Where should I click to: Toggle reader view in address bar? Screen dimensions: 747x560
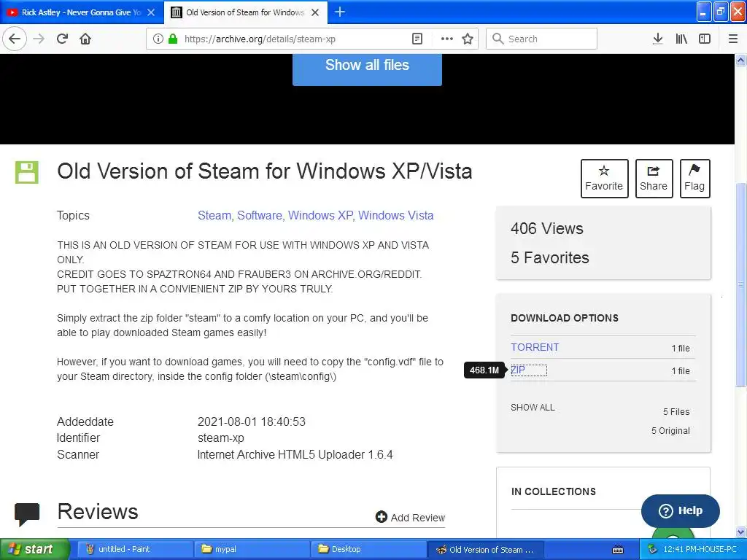pos(417,39)
